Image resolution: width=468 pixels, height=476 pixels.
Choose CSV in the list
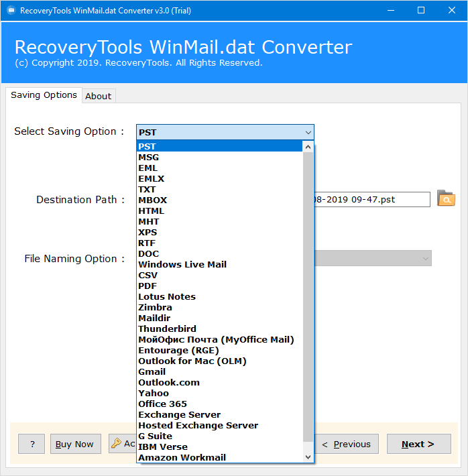[x=219, y=275]
